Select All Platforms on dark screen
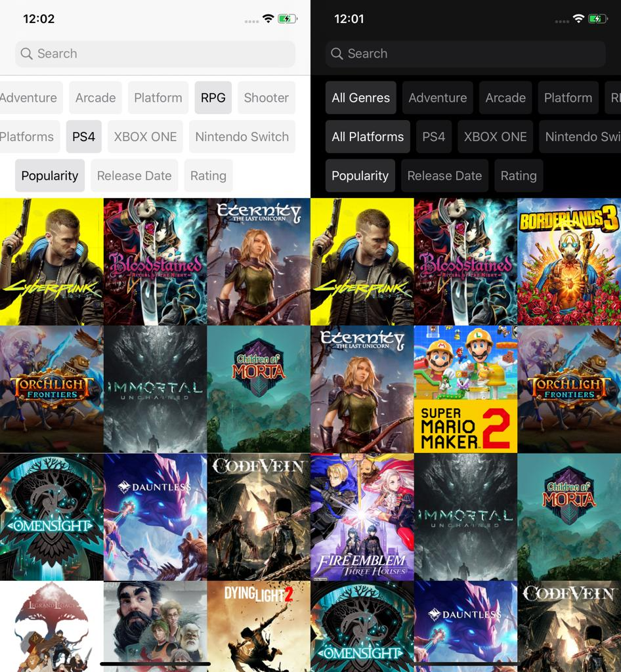The height and width of the screenshot is (672, 621). point(368,136)
